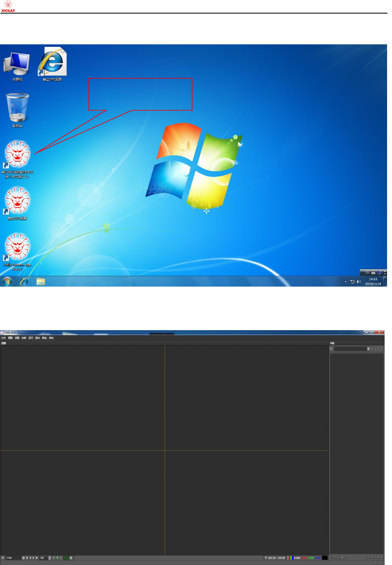This screenshot has width=392, height=565.
Task: Go to last item in right panel footer
Action: click(x=382, y=557)
